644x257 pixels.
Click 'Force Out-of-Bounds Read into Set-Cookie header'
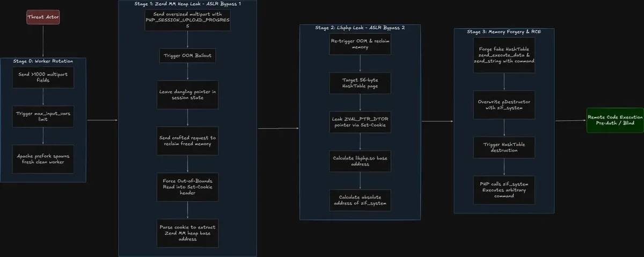click(x=187, y=187)
